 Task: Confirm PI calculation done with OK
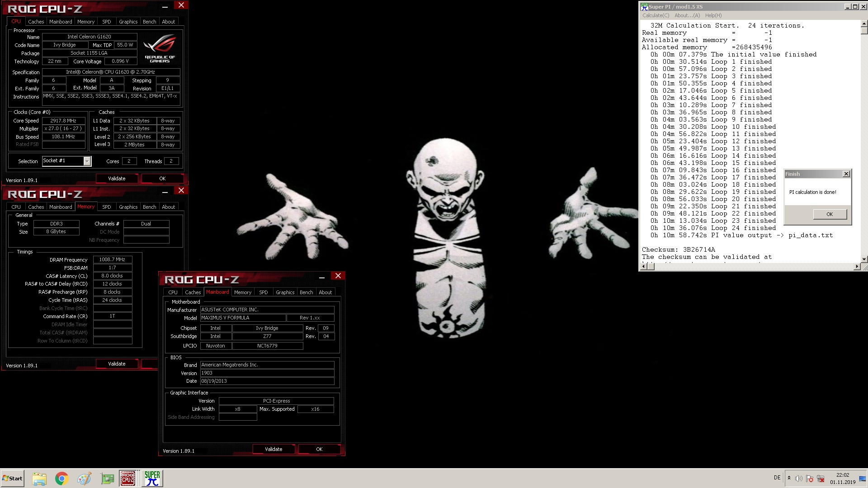[830, 214]
